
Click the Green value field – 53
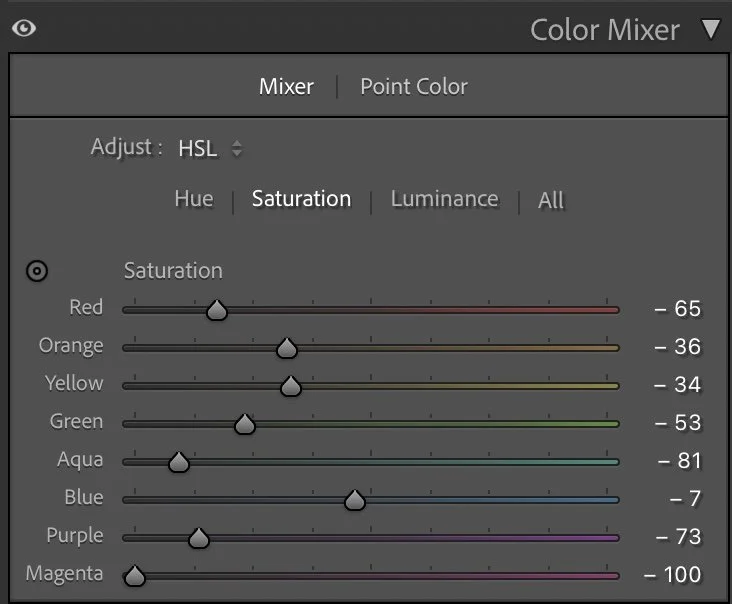coord(678,423)
